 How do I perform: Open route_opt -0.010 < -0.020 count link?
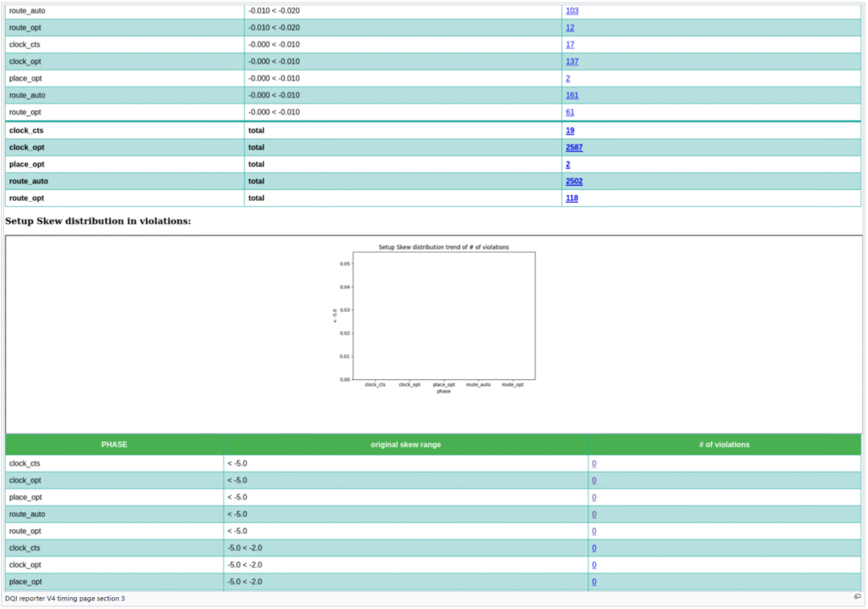(x=570, y=28)
